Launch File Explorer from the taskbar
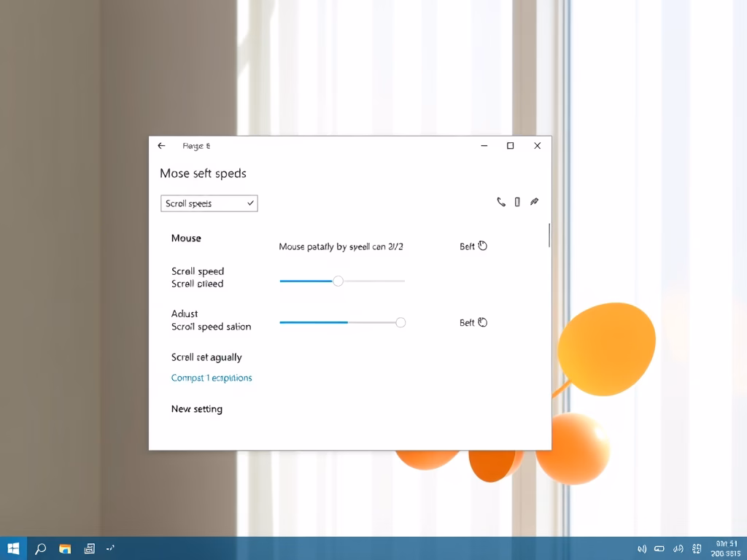747x560 pixels. [x=65, y=548]
